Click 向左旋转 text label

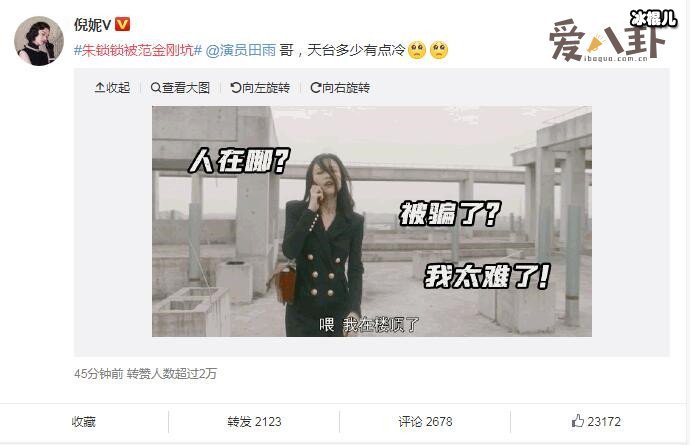266,88
